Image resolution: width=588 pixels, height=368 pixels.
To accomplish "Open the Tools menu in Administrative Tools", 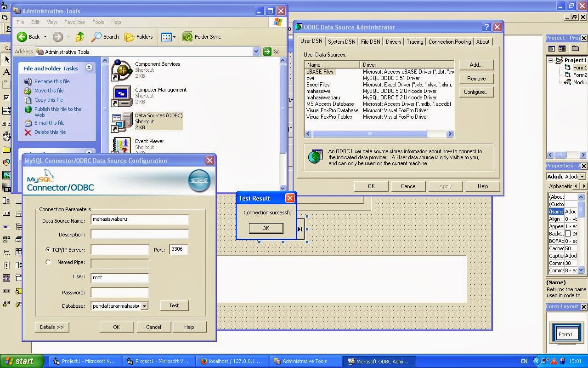I will [x=98, y=22].
